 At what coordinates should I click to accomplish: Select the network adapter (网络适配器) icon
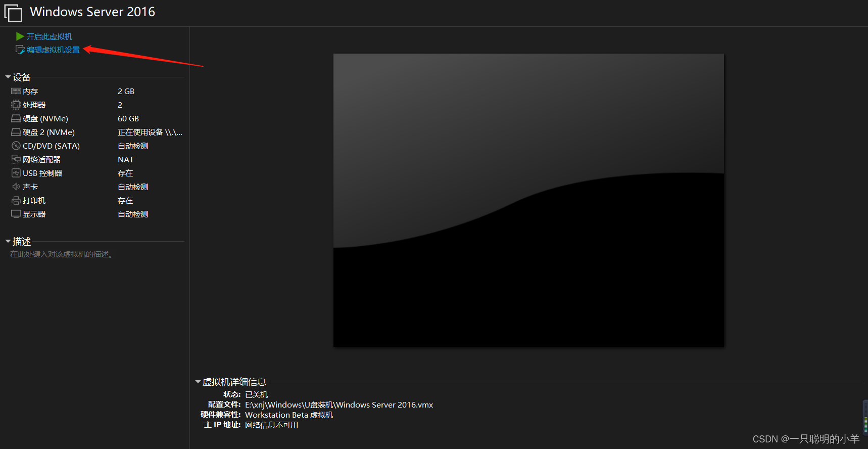pyautogui.click(x=16, y=159)
